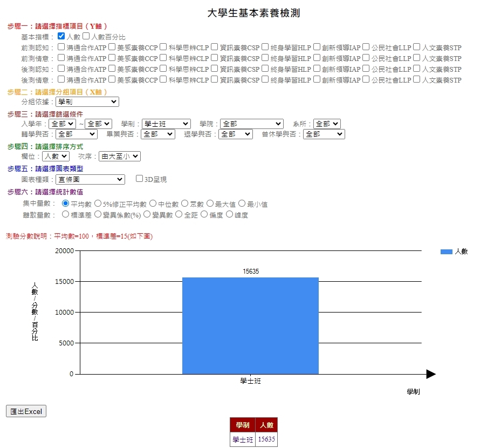Viewport: 494px width, 448px height.
Task: Open the 圖表種類 chart type dropdown
Action: pos(90,179)
